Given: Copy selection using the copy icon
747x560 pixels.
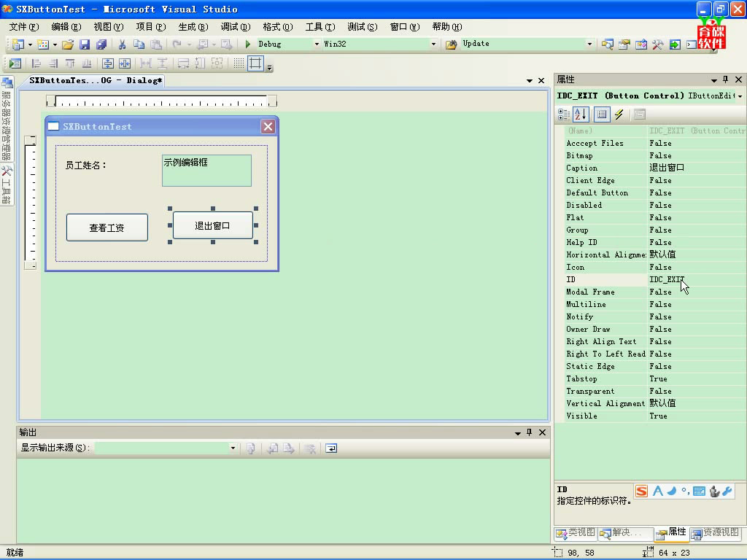Looking at the screenshot, I should pos(139,44).
